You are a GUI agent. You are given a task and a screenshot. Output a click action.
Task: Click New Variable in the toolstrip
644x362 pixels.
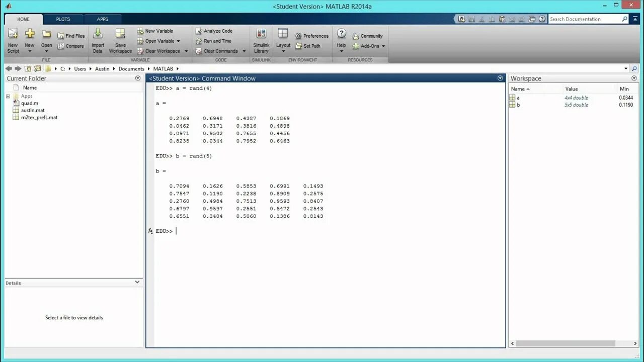click(x=155, y=31)
